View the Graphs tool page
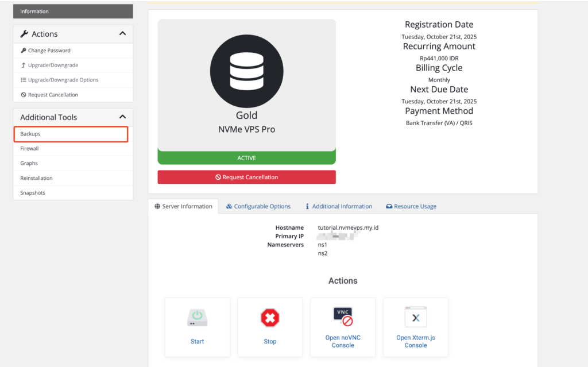Screen dimensions: 588x367 coord(29,164)
